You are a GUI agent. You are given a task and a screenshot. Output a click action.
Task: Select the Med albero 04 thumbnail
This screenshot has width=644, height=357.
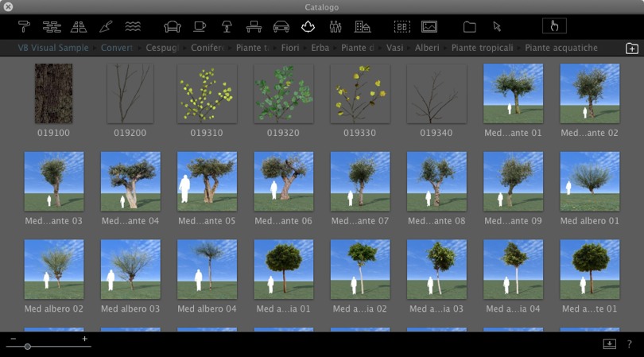[207, 269]
